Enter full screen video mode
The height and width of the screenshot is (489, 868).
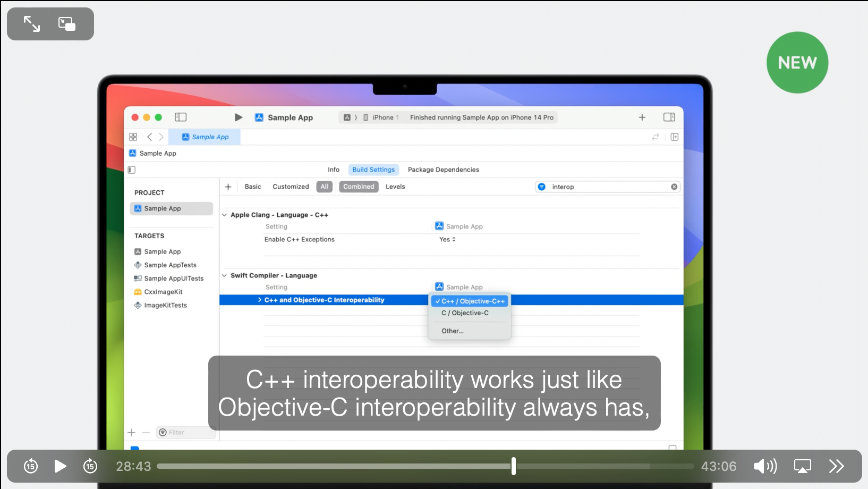[32, 24]
